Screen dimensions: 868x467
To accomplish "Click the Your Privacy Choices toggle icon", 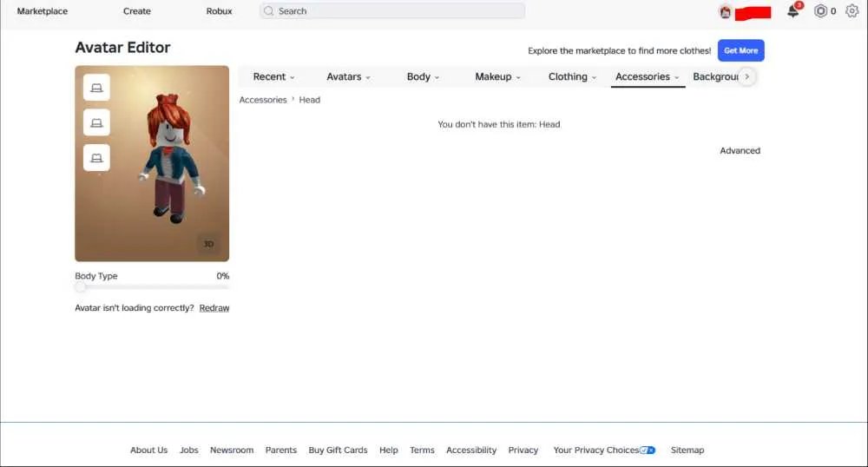I will [648, 451].
